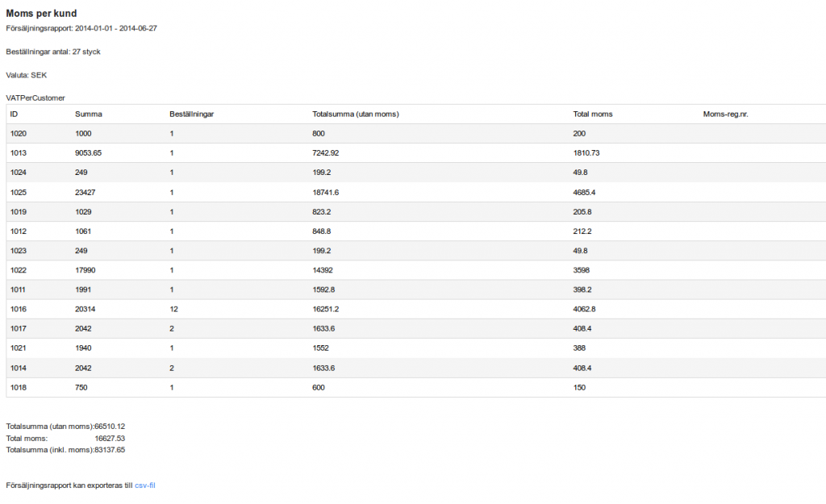Image resolution: width=826 pixels, height=504 pixels.
Task: Select customer ID 1020 in first row
Action: [x=19, y=134]
